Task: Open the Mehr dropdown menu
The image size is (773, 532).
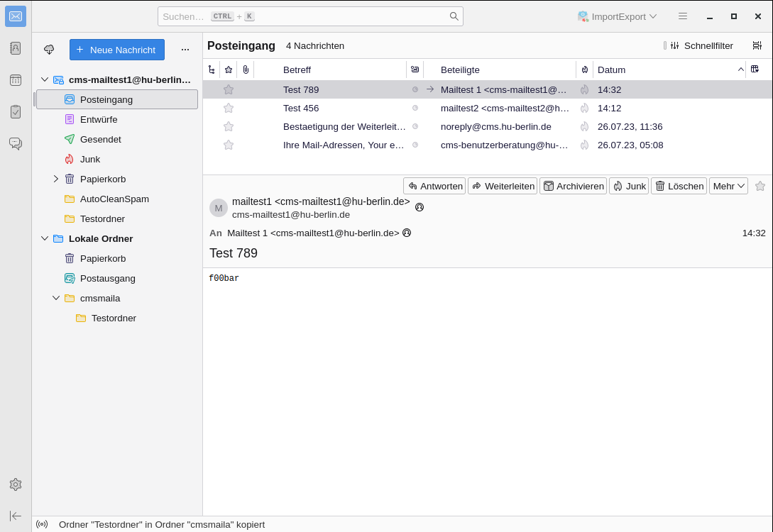Action: 728,186
